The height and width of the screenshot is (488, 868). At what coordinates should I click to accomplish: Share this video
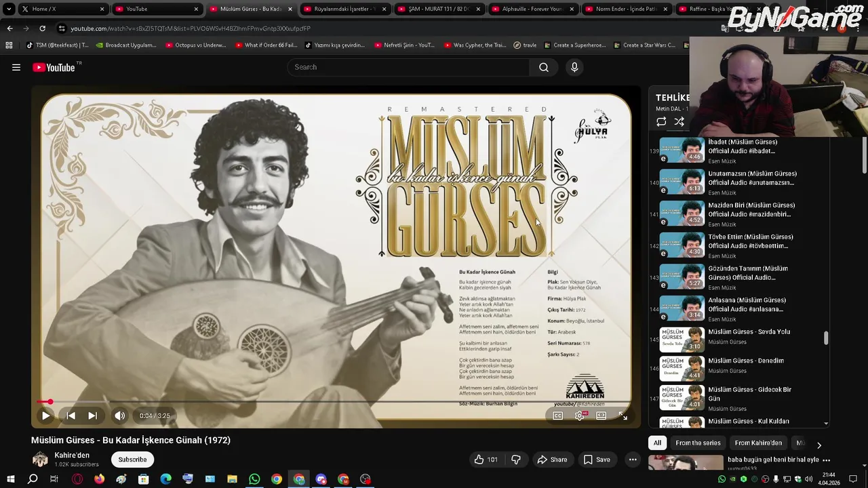coord(552,460)
